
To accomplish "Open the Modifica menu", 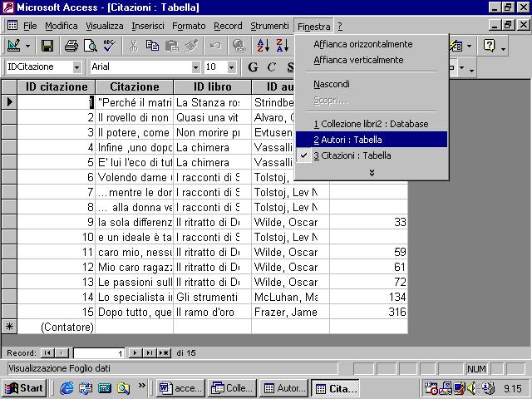I will [x=62, y=26].
